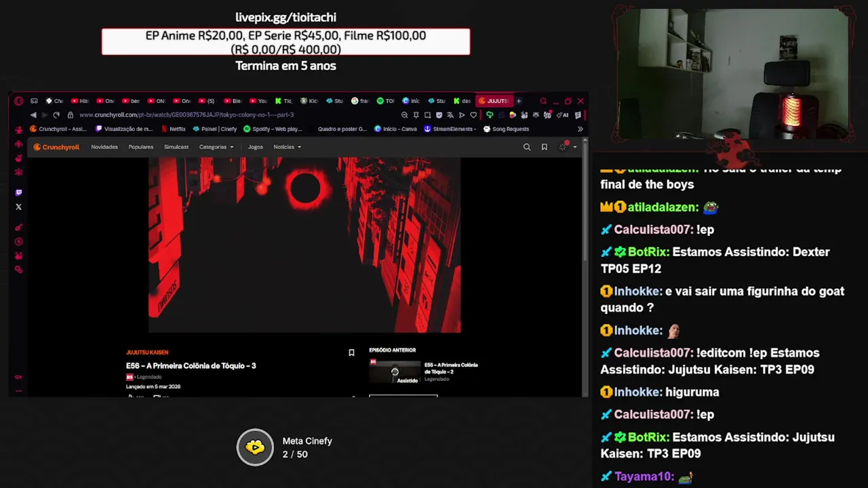Click the padlock site info icon

[70, 115]
